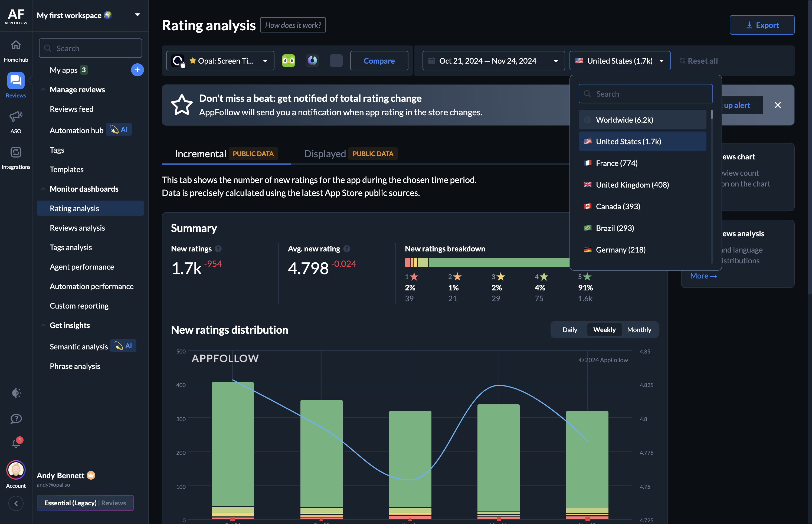Switch to the Displayed tab

(x=325, y=154)
